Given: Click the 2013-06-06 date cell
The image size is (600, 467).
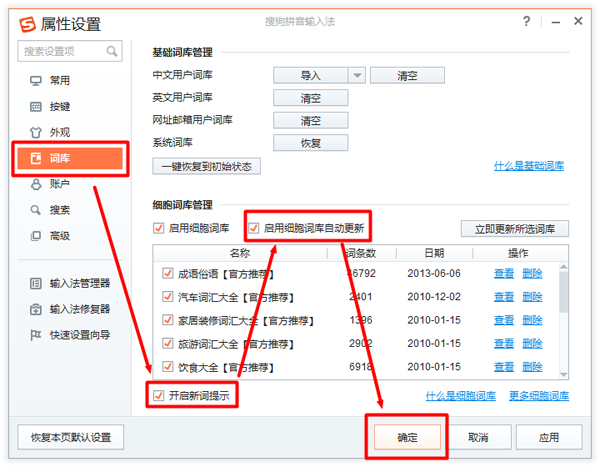Looking at the screenshot, I should tap(434, 273).
